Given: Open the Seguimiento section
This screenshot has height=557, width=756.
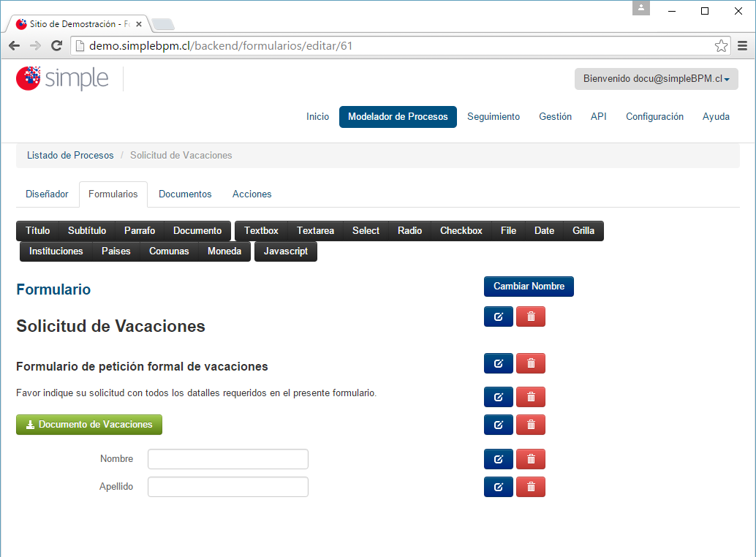Looking at the screenshot, I should click(x=494, y=117).
